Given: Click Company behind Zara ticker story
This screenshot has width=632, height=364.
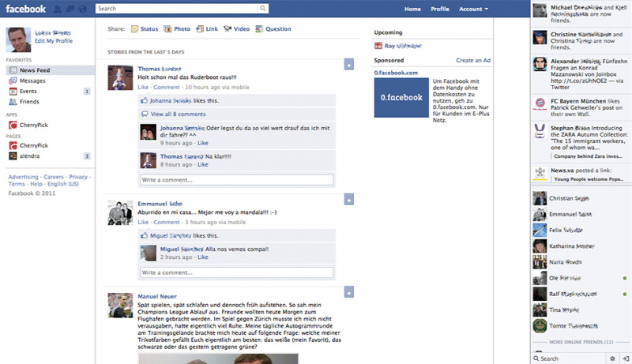Looking at the screenshot, I should click(588, 156).
